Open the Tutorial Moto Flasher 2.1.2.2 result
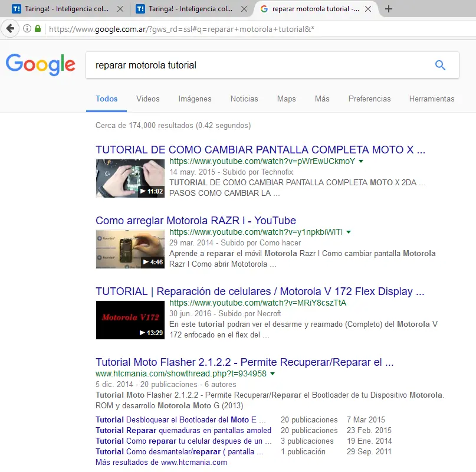The height and width of the screenshot is (472, 476). pyautogui.click(x=245, y=362)
